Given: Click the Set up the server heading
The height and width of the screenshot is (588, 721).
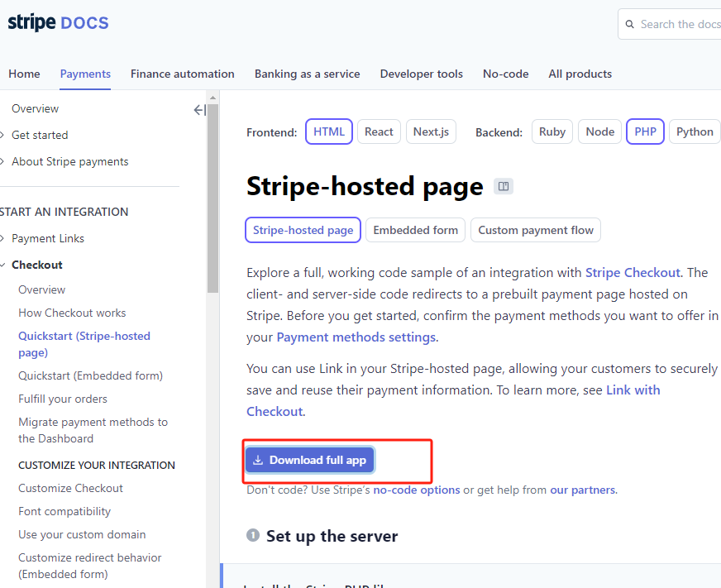Looking at the screenshot, I should pyautogui.click(x=332, y=536).
